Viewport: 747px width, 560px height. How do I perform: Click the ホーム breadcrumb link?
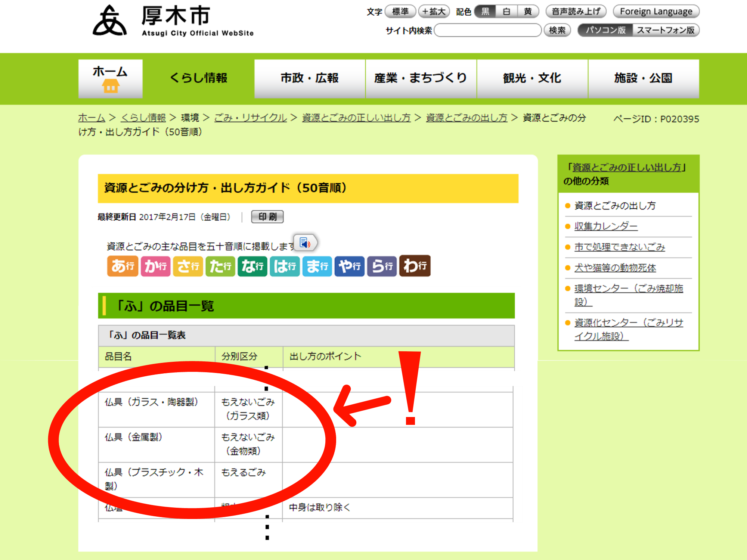[92, 118]
